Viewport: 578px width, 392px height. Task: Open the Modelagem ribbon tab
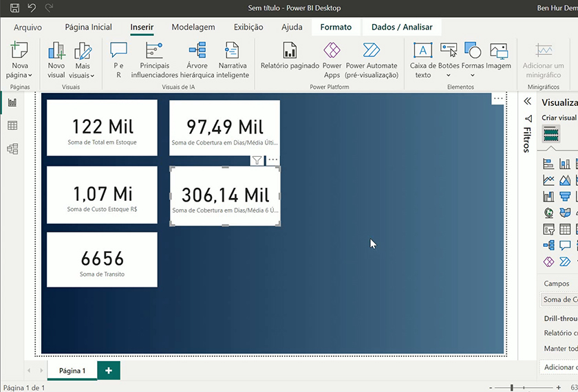tap(193, 28)
